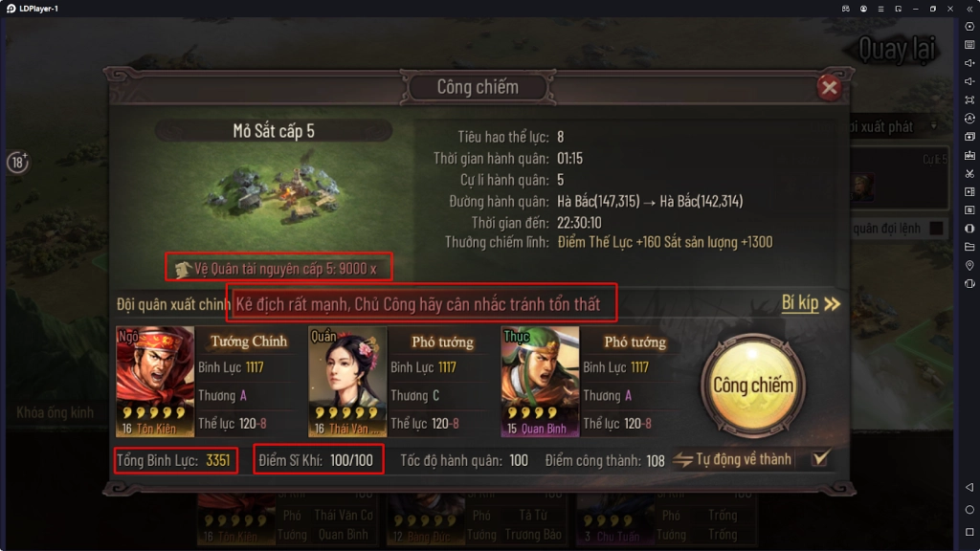This screenshot has width=980, height=551.
Task: Expand the xuất phát sort dropdown arrow
Action: (x=934, y=126)
